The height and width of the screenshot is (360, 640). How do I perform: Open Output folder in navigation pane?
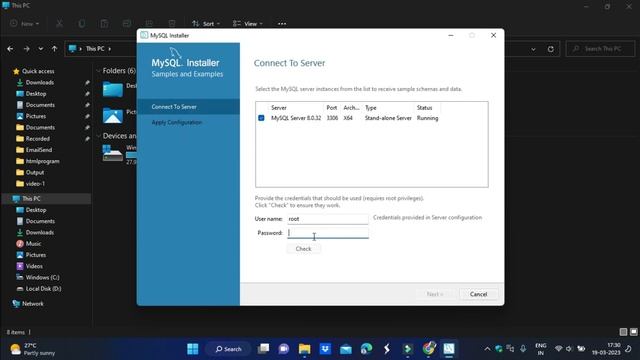coord(35,172)
